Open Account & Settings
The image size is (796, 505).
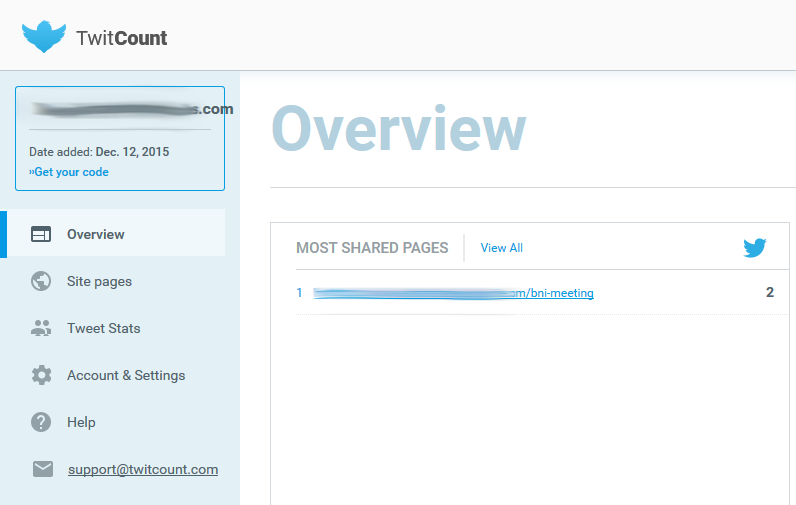click(126, 376)
